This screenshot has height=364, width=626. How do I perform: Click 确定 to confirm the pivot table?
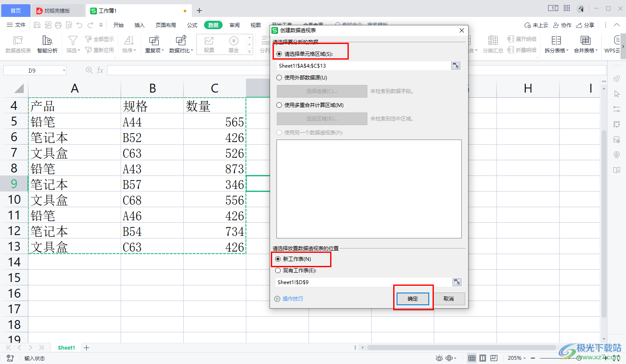[x=413, y=299]
